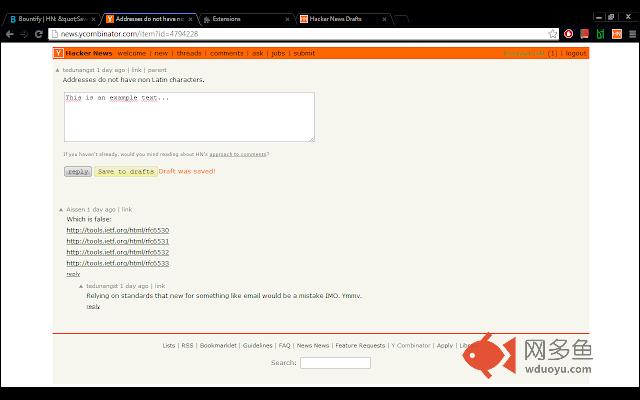The height and width of the screenshot is (400, 640).
Task: Click the red circular extension icon
Action: click(568, 34)
